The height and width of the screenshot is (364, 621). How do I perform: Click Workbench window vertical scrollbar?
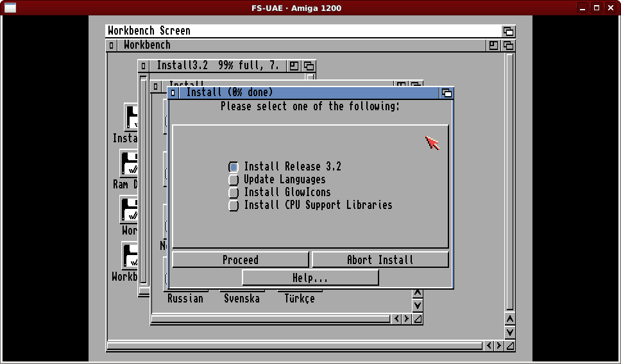(510, 182)
